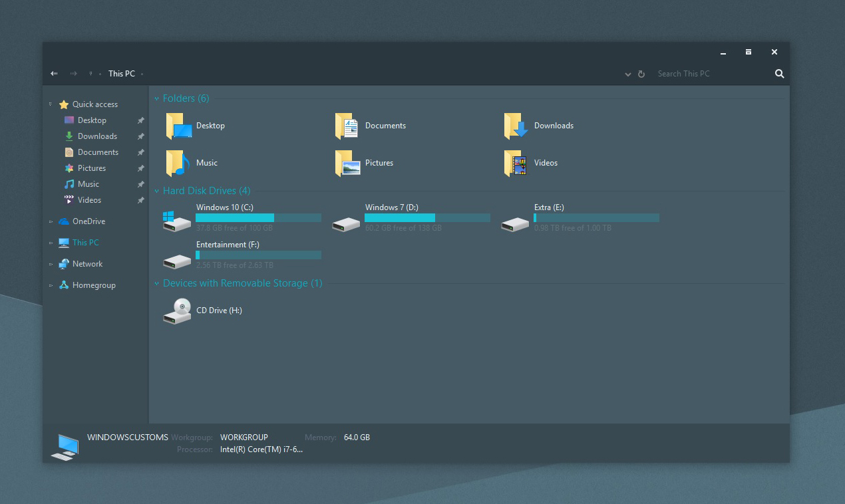The image size is (845, 504).
Task: Unpin Videos from Quick access
Action: pos(140,200)
